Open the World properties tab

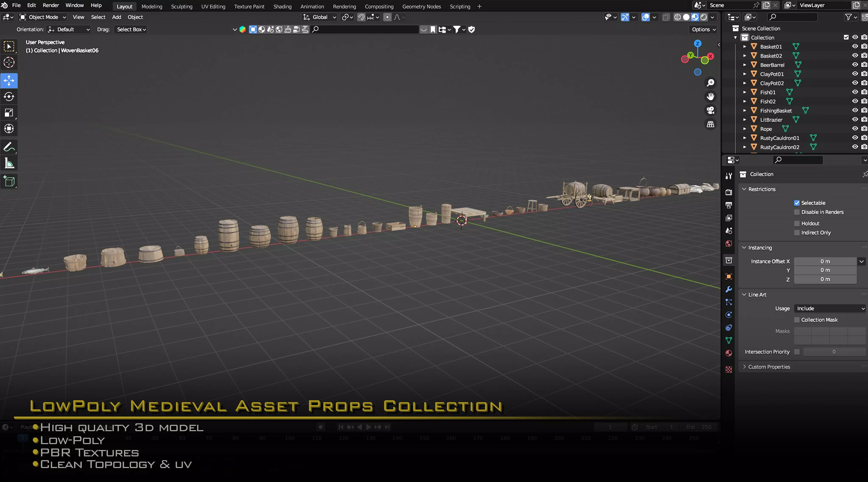[x=729, y=243]
